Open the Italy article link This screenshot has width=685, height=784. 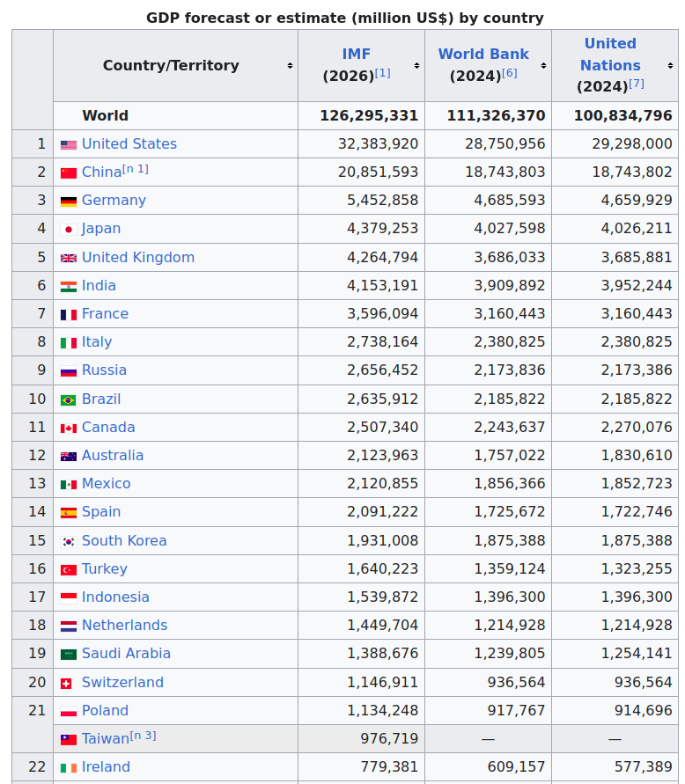click(x=97, y=341)
